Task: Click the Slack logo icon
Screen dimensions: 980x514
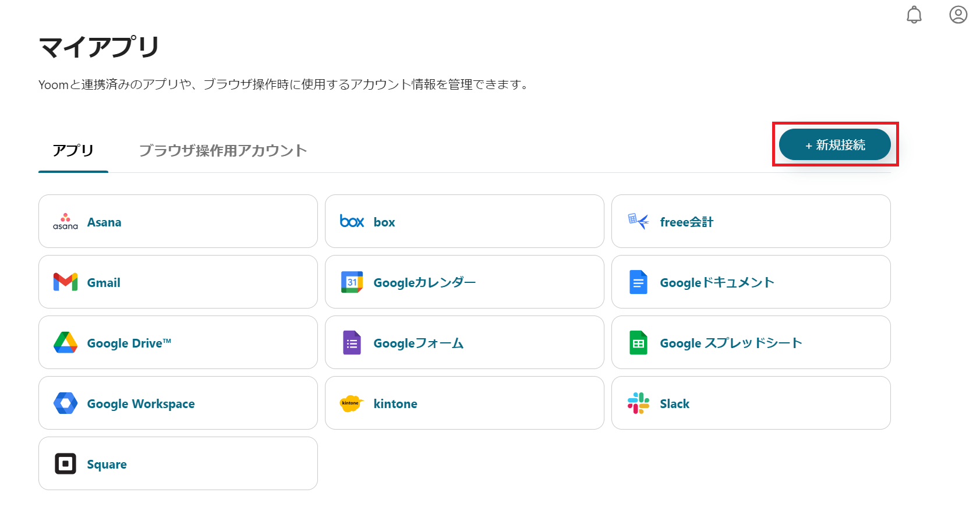Action: coord(638,403)
